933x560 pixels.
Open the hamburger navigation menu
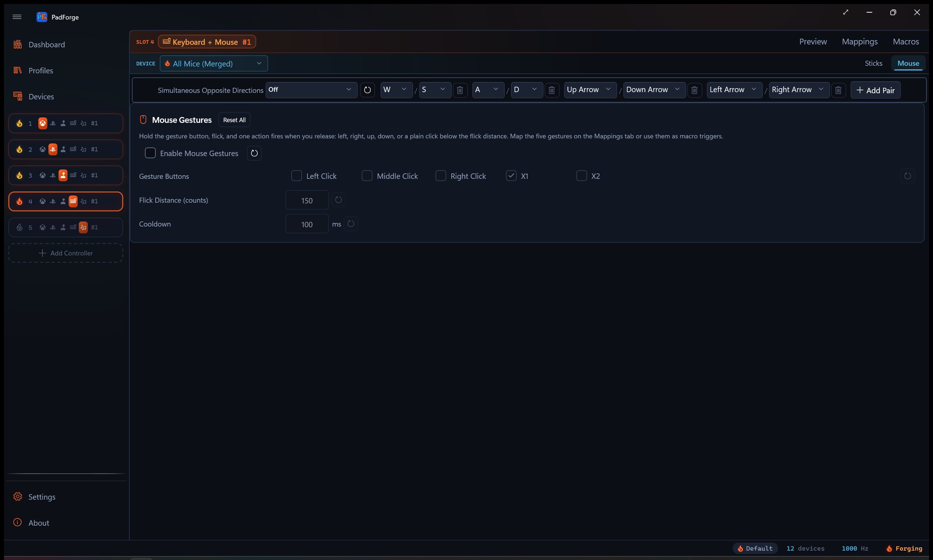17,17
